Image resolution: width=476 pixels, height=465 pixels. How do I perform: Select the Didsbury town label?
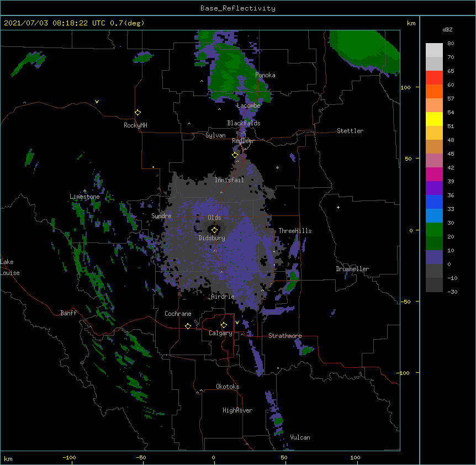pos(212,238)
